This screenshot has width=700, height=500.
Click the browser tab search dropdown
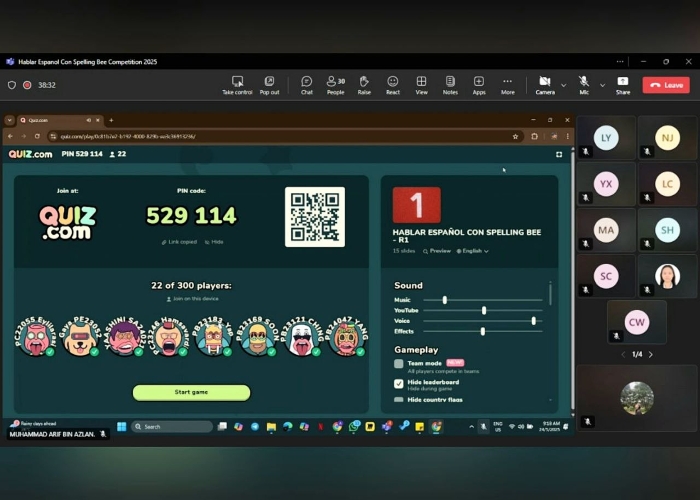9,120
